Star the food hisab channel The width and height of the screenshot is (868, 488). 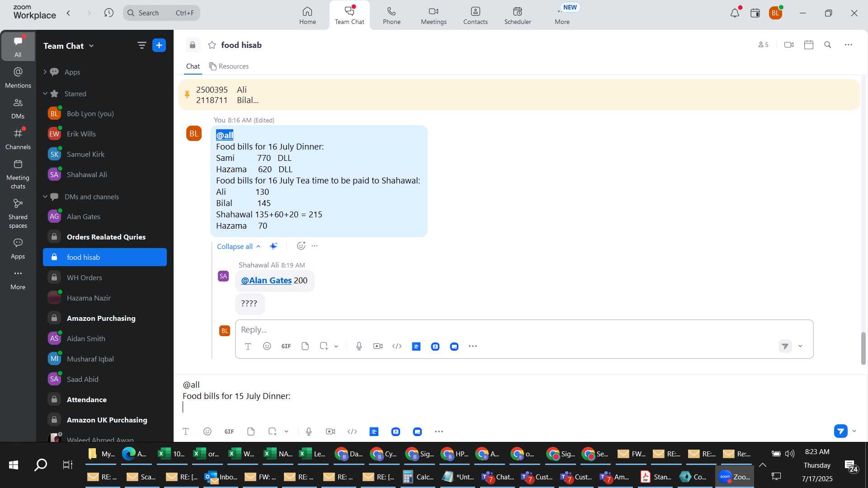click(x=212, y=45)
